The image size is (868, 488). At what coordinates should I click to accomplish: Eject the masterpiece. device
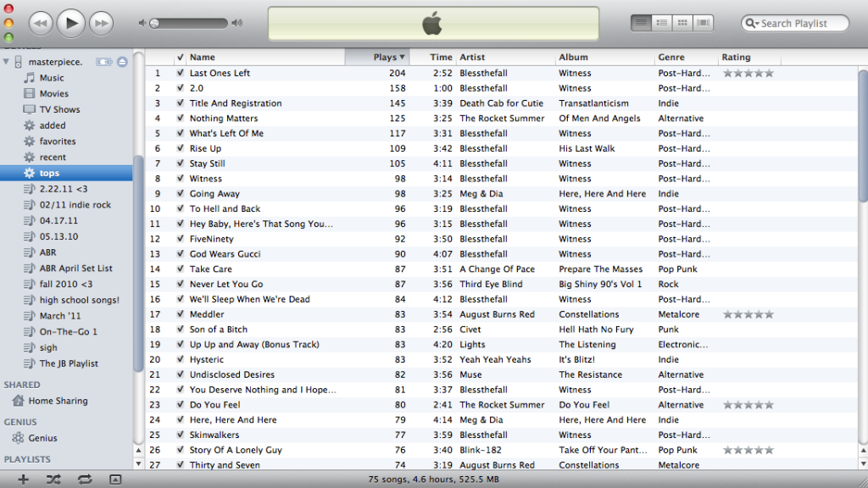[122, 61]
